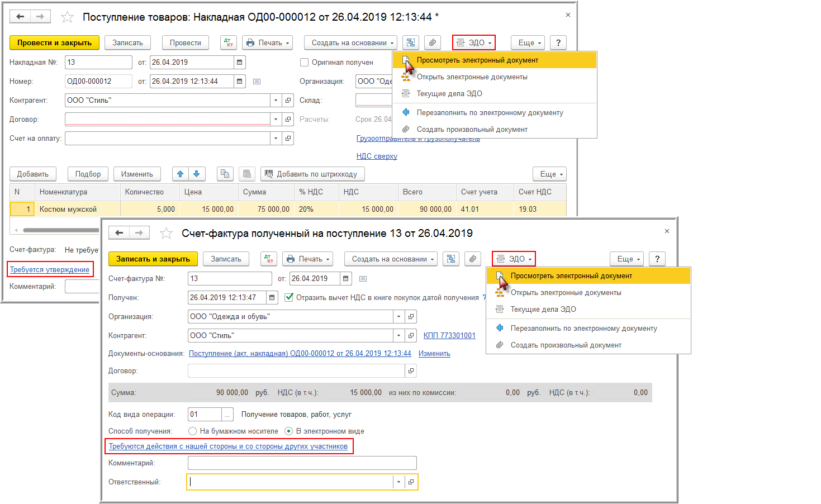This screenshot has height=504, width=821.
Task: Open the Организация ООО "Одежда и обувь" card
Action: (411, 317)
